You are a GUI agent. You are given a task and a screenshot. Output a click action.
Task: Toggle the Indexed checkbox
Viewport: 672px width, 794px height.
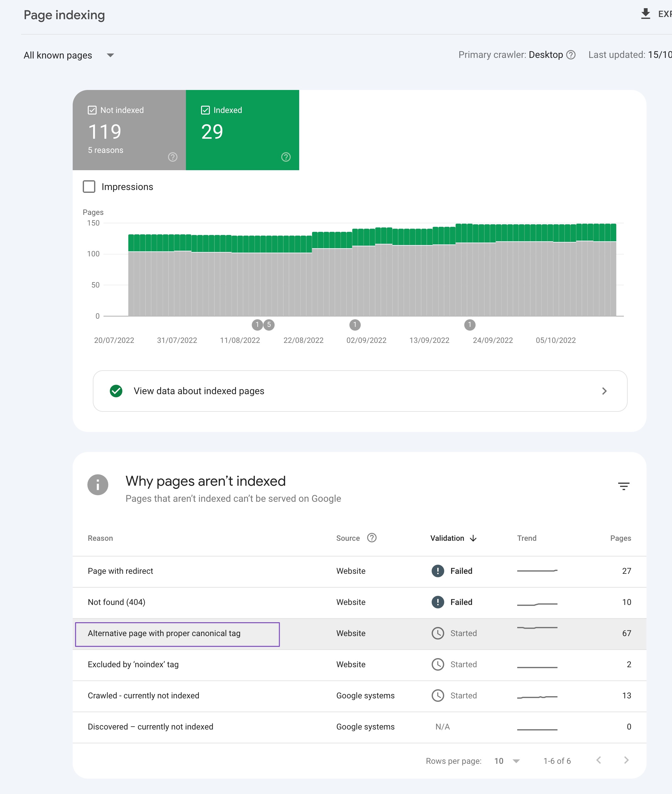[205, 110]
